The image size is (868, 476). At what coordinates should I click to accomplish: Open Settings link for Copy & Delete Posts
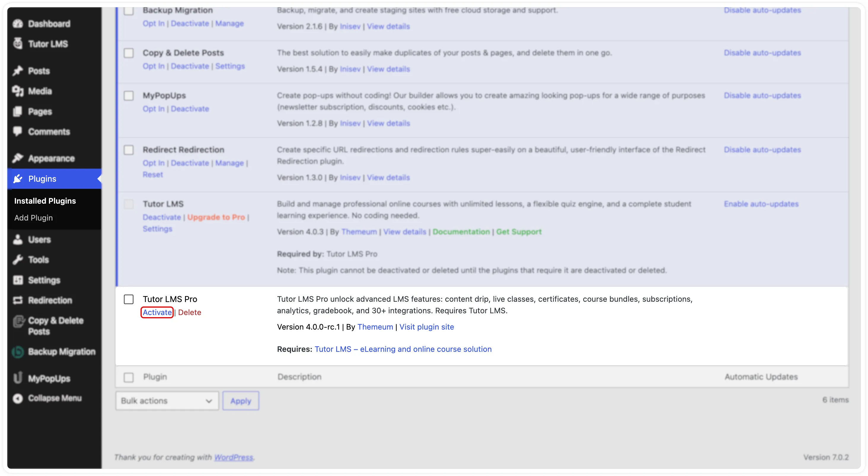[x=230, y=66]
